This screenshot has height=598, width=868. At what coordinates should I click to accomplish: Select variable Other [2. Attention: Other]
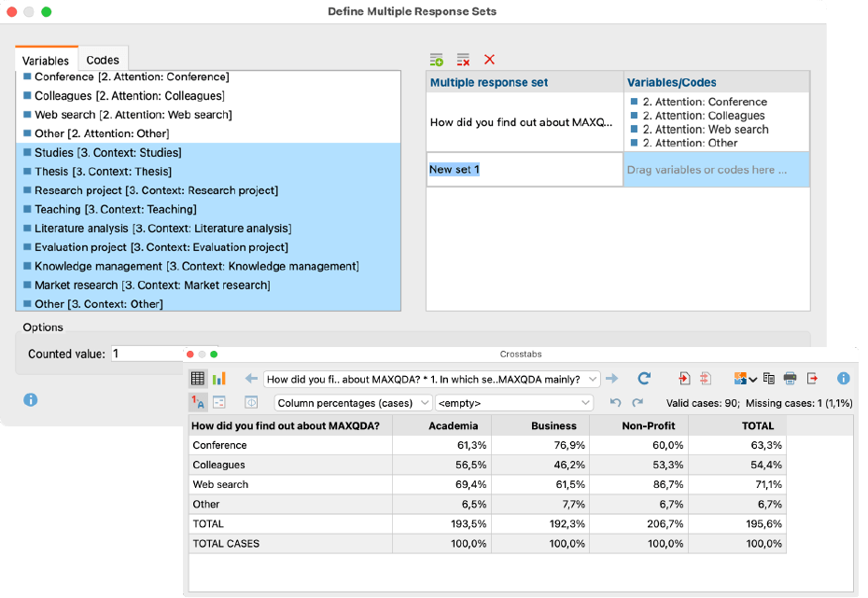coord(208,133)
